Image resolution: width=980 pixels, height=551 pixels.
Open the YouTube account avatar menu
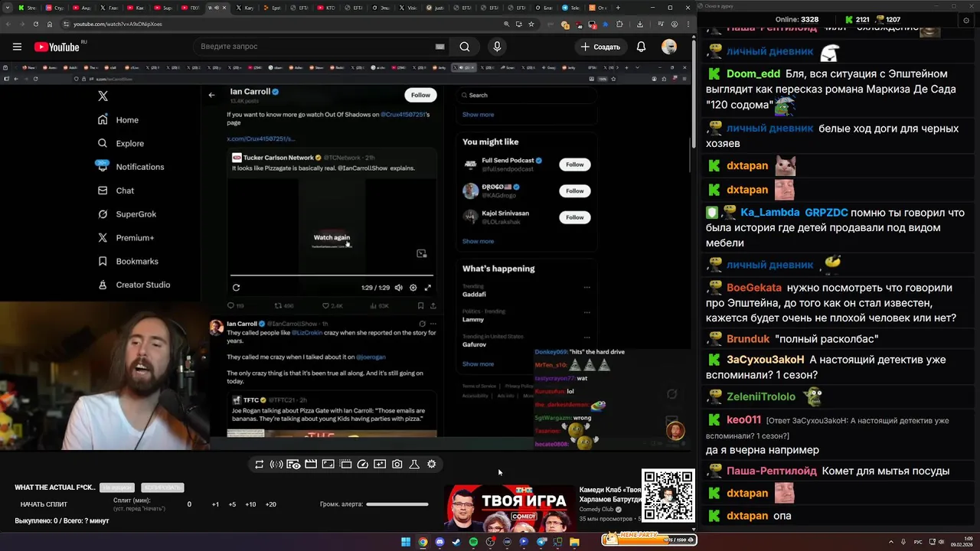669,47
